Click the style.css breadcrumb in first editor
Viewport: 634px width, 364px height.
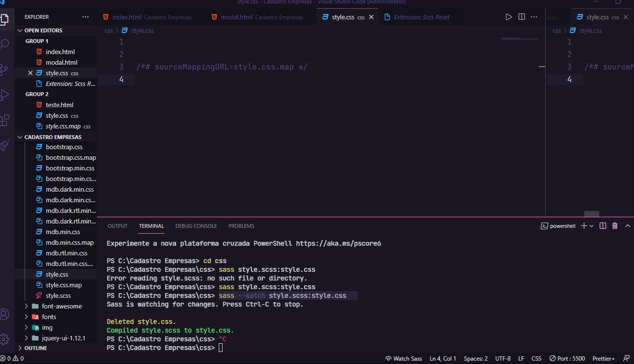[142, 30]
